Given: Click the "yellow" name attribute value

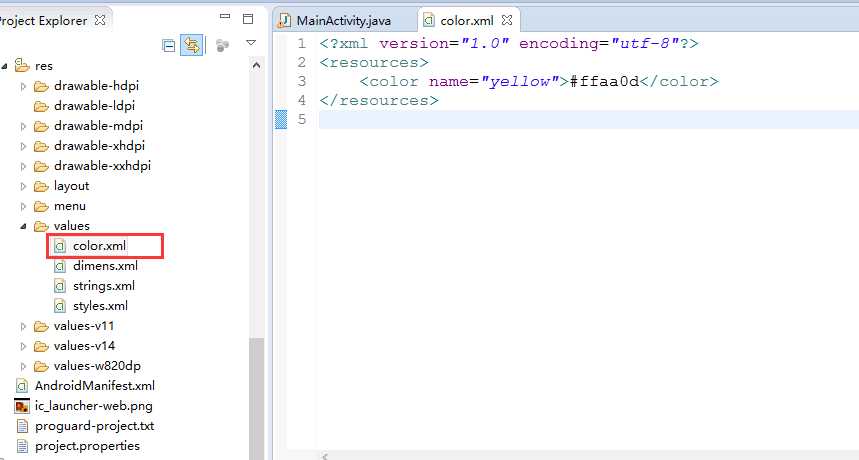Looking at the screenshot, I should tap(520, 82).
